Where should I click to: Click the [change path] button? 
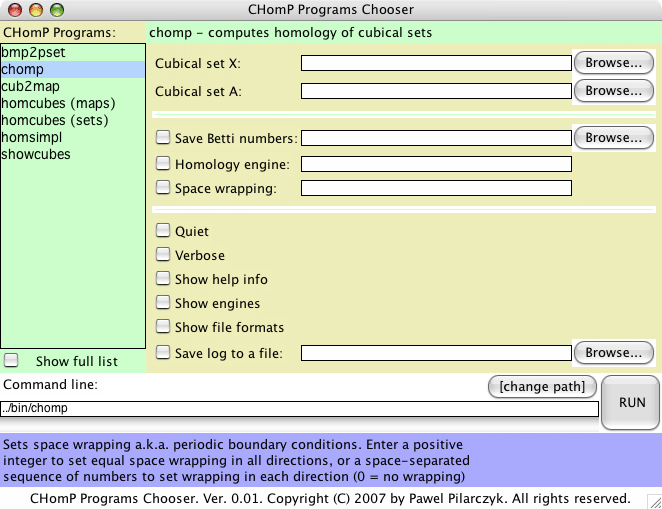(542, 387)
